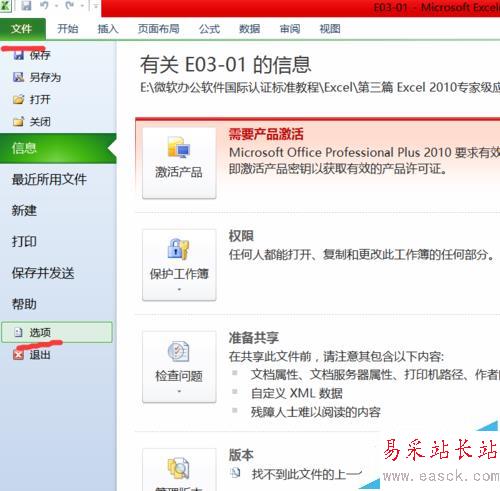Screen dimensions: 500x491
Task: Click the 版本 section heading
Action: (241, 455)
